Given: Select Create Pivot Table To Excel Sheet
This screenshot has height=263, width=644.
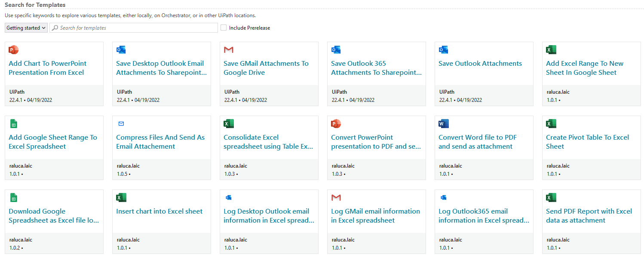Looking at the screenshot, I should [587, 142].
